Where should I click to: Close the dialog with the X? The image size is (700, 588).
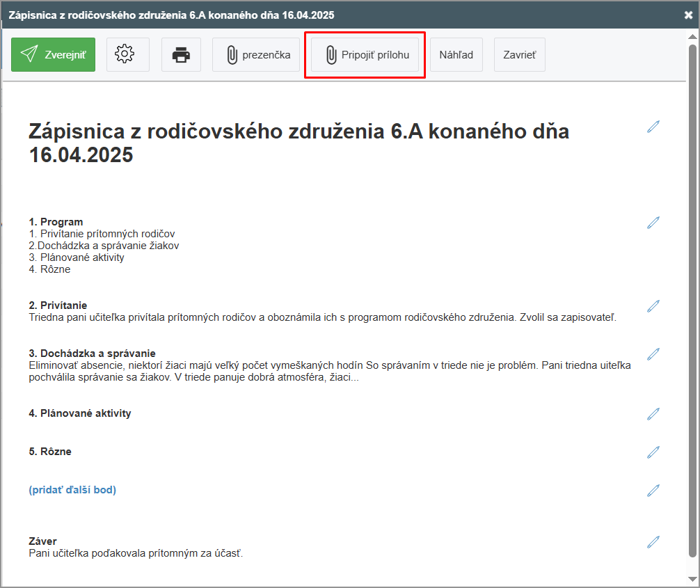coord(688,15)
